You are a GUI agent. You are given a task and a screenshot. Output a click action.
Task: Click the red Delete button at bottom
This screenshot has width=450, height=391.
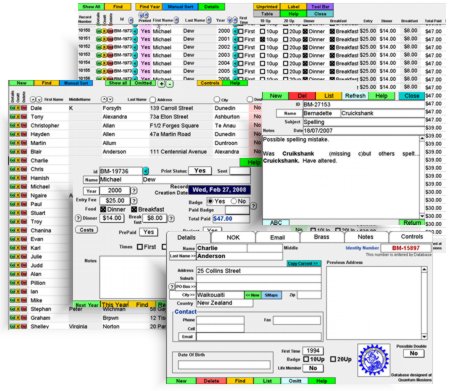pyautogui.click(x=211, y=381)
